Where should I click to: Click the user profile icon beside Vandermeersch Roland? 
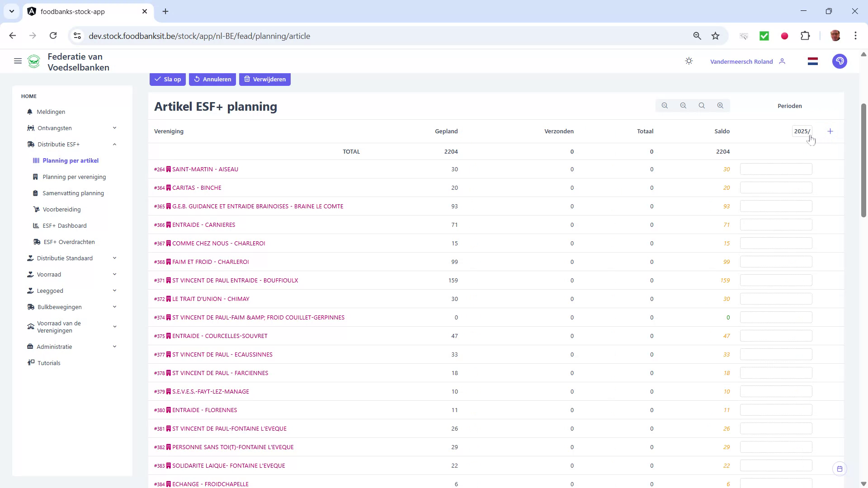(783, 61)
